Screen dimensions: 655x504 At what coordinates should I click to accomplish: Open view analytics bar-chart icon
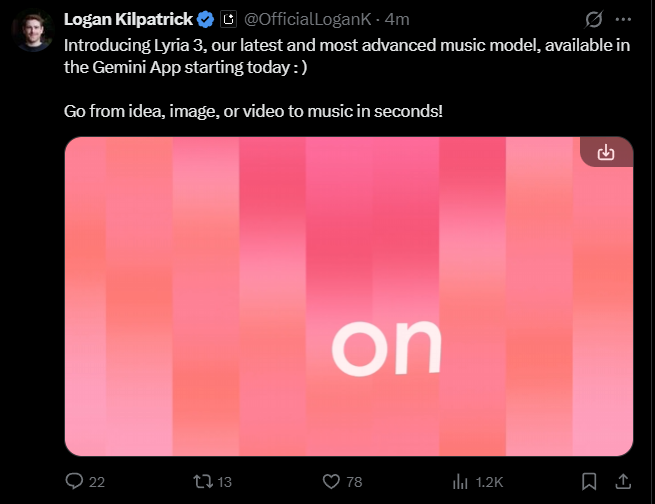[461, 481]
